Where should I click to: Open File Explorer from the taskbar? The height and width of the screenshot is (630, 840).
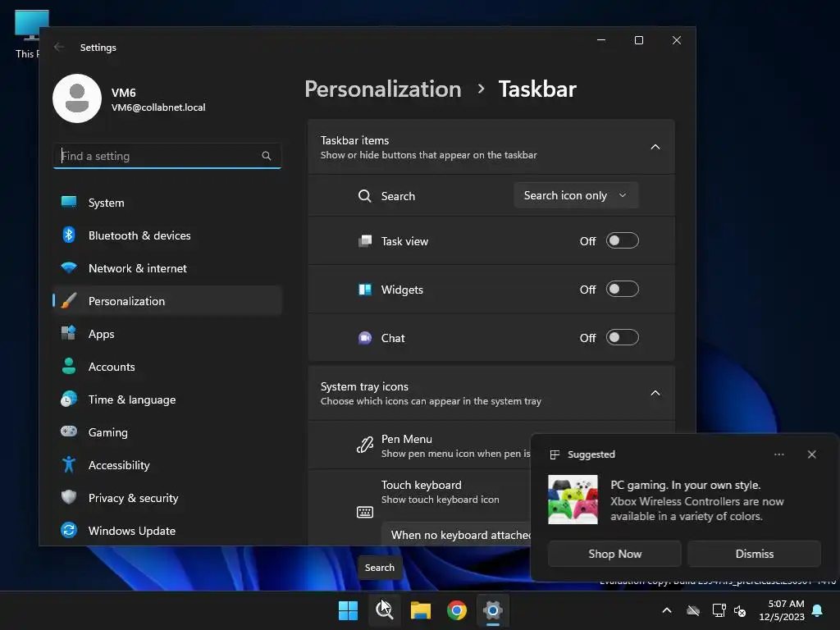click(x=421, y=610)
